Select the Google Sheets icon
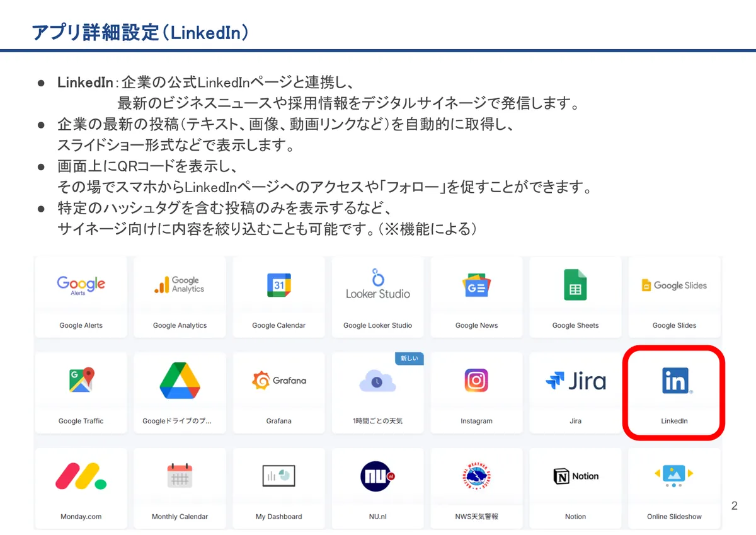This screenshot has width=756, height=535. (575, 285)
